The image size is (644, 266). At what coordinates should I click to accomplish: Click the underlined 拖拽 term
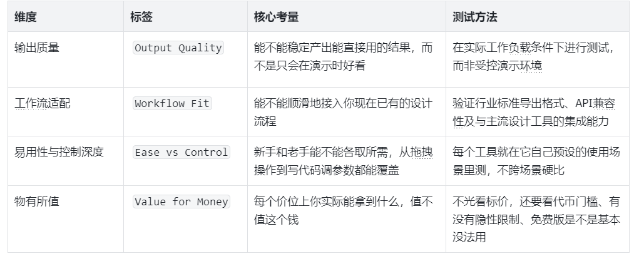coord(422,152)
